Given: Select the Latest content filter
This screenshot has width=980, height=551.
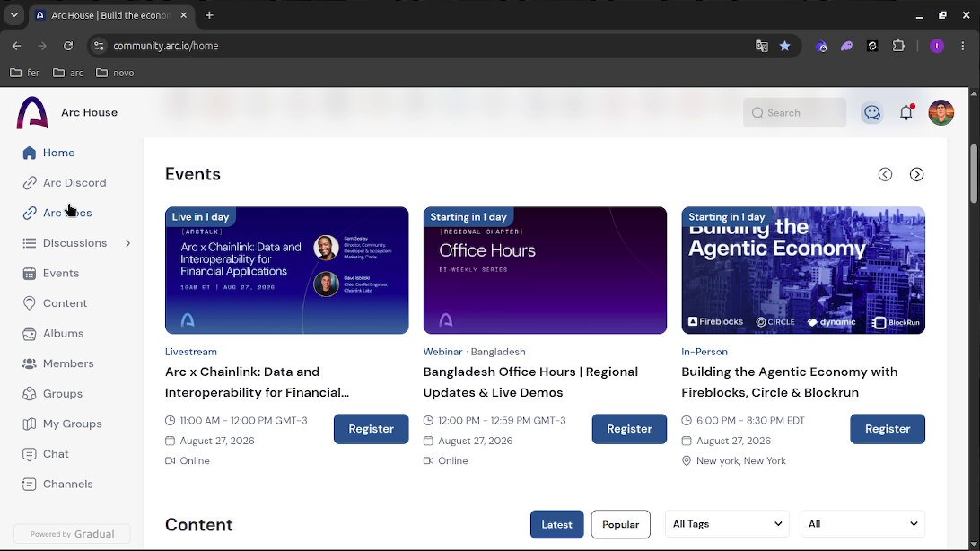Looking at the screenshot, I should (557, 524).
